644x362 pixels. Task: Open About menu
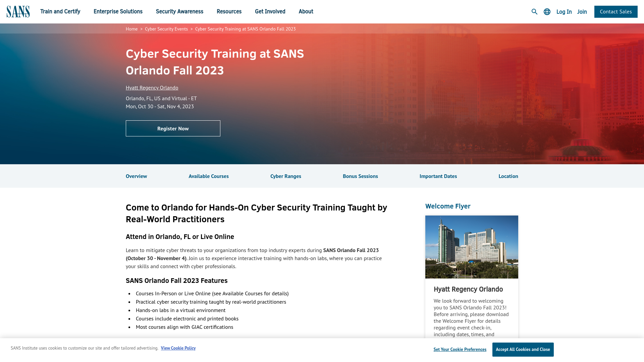(306, 11)
